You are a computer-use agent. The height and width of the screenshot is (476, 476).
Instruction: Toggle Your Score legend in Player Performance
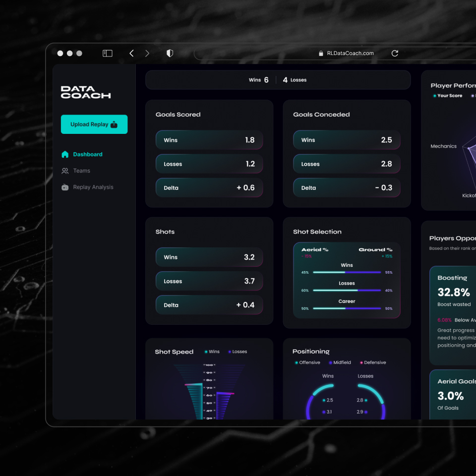pos(448,95)
